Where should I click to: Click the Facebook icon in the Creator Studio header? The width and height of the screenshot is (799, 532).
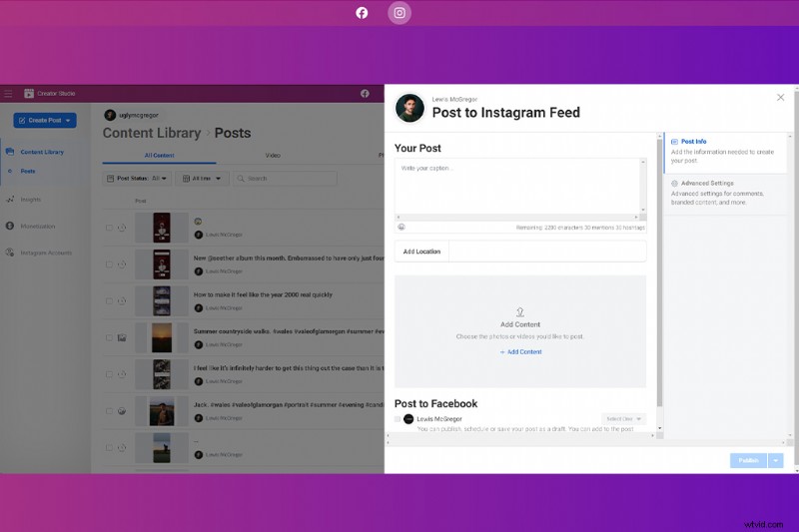[x=365, y=94]
